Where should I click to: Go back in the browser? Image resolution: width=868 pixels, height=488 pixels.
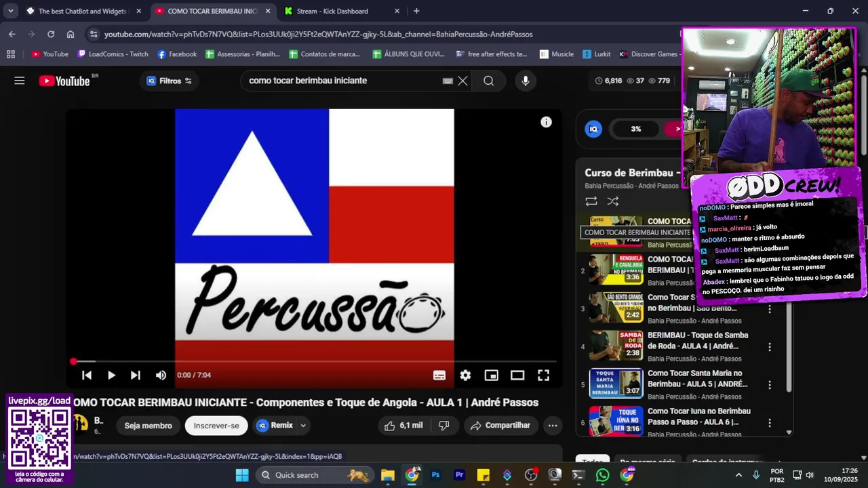[x=12, y=34]
